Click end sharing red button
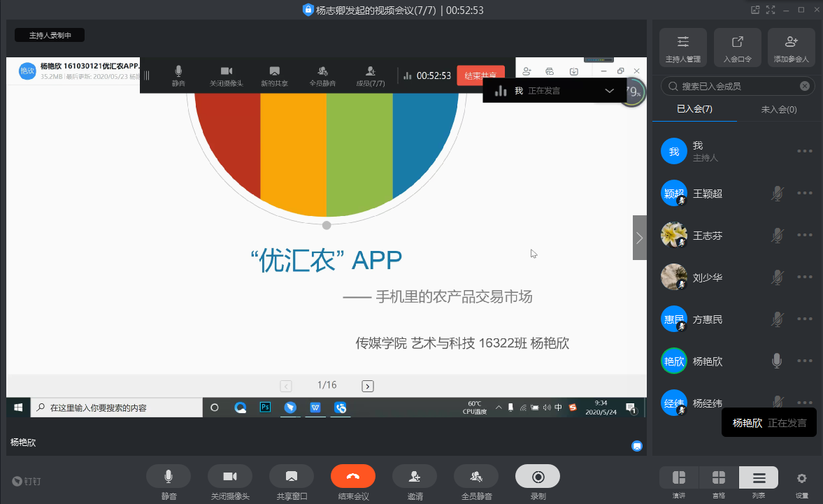823x504 pixels. click(481, 75)
